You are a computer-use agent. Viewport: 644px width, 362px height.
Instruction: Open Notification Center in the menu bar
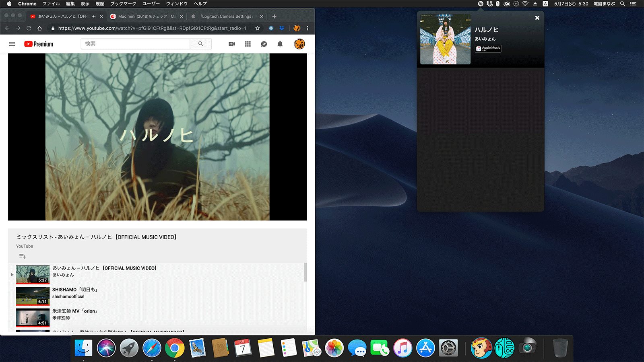tap(633, 4)
